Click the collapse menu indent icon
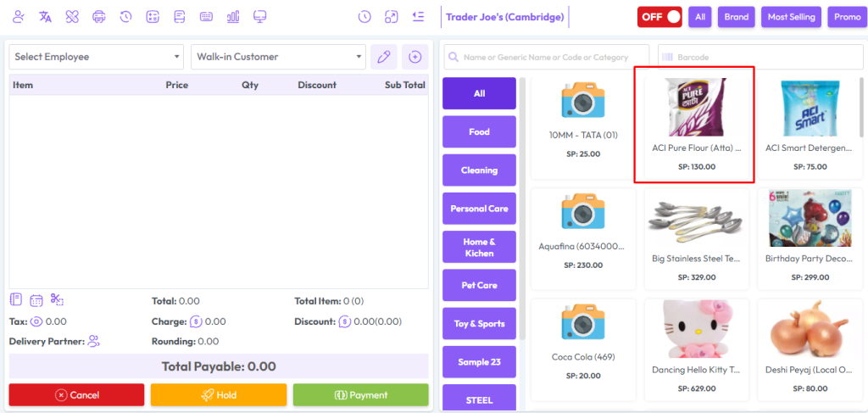 pyautogui.click(x=418, y=17)
